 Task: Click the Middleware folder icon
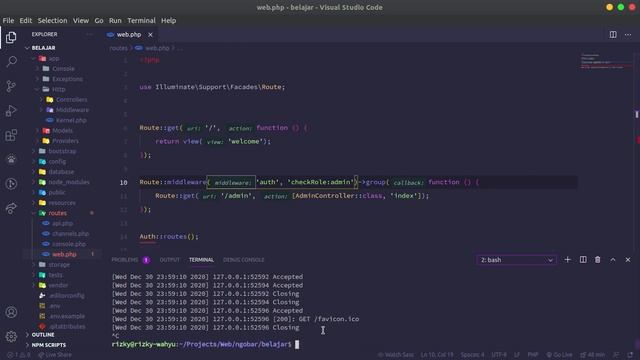tap(50, 110)
